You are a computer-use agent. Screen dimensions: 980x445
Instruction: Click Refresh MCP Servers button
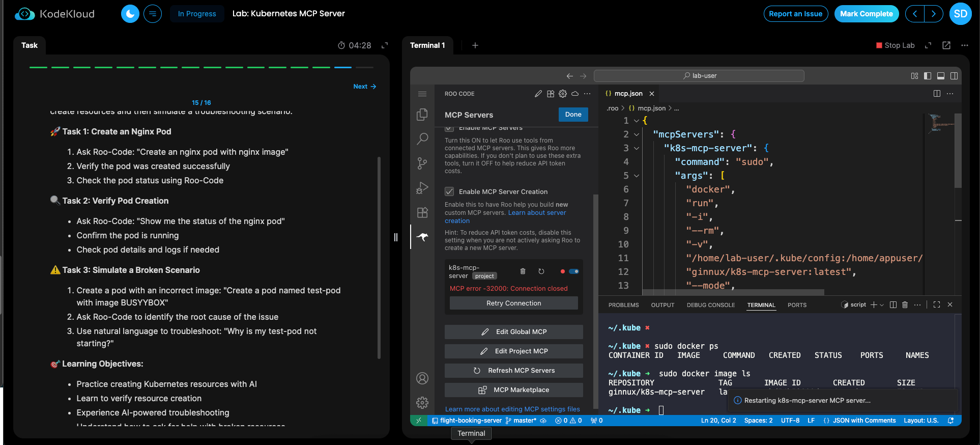point(514,371)
